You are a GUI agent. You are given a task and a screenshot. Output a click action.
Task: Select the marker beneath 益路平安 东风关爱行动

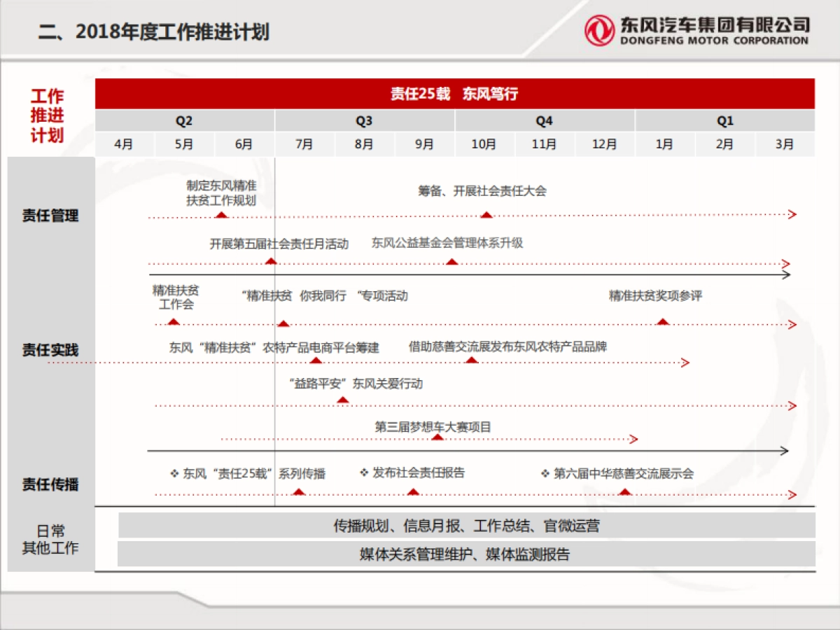[x=343, y=401]
